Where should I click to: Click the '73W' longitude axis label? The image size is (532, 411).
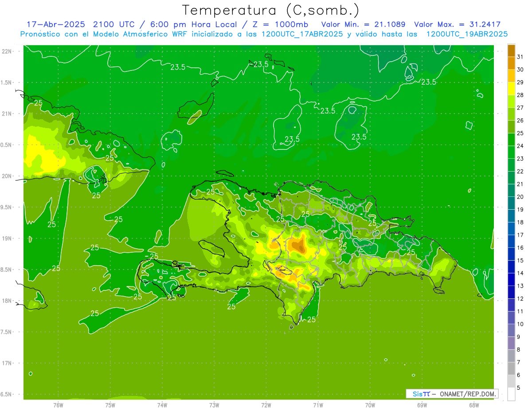tap(214, 405)
